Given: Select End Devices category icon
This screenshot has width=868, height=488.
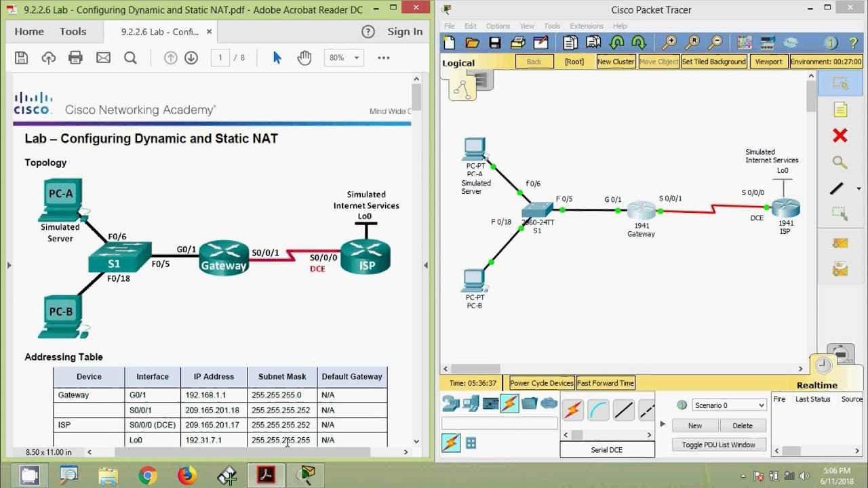Looking at the screenshot, I should pyautogui.click(x=471, y=404).
